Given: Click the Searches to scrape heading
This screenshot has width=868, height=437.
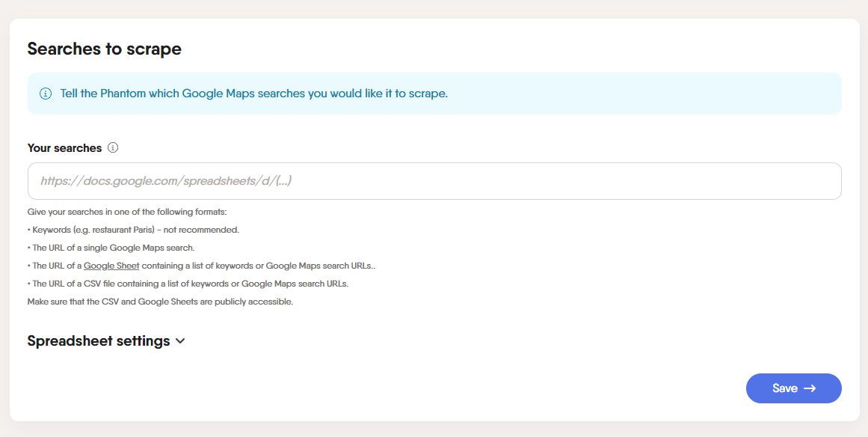Looking at the screenshot, I should [105, 49].
